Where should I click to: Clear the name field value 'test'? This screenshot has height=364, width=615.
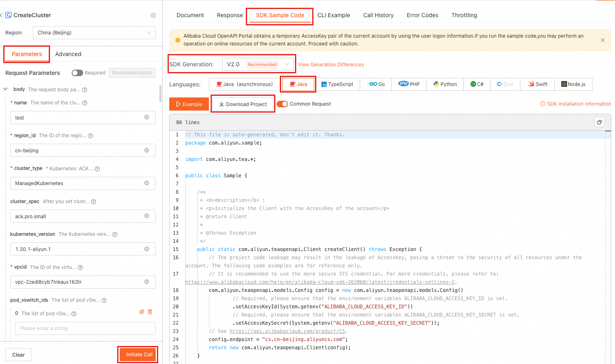(x=147, y=118)
